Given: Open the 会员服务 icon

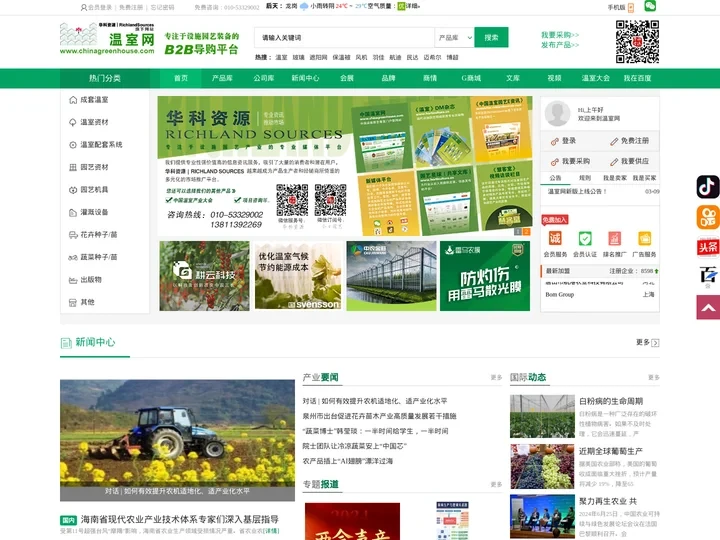Looking at the screenshot, I should [555, 238].
